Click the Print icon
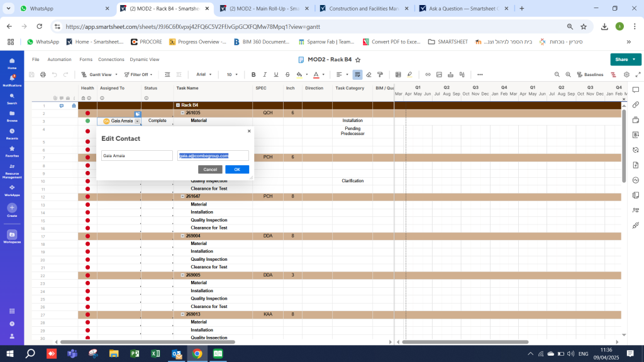Screen dimensions: 644x362 42,74
